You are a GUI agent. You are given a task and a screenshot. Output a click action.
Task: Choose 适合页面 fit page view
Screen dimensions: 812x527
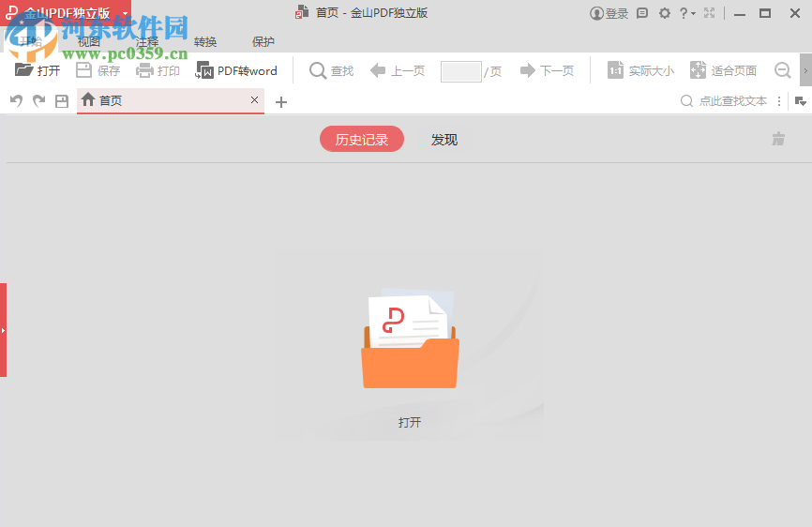pos(724,70)
